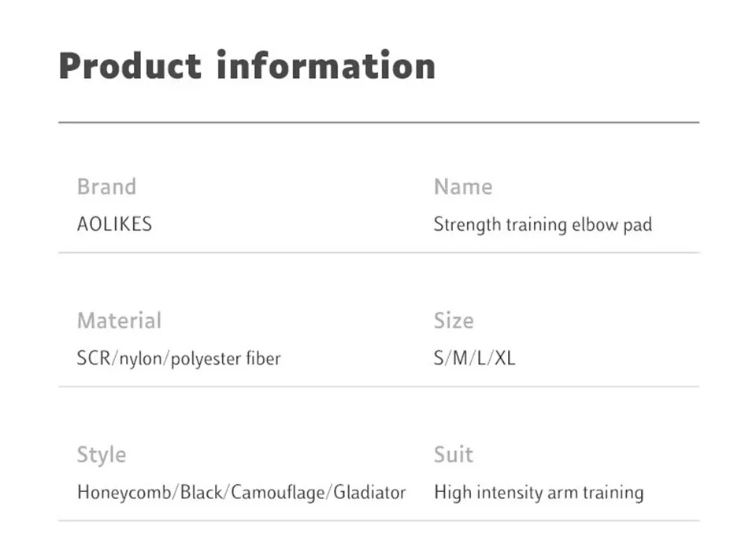
Task: Pick the Honeycomb style word
Action: [124, 494]
